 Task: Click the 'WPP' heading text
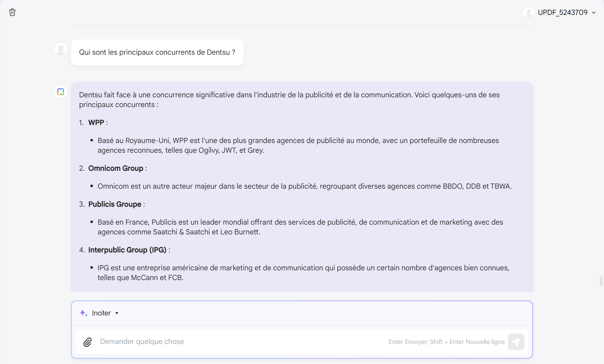point(96,122)
